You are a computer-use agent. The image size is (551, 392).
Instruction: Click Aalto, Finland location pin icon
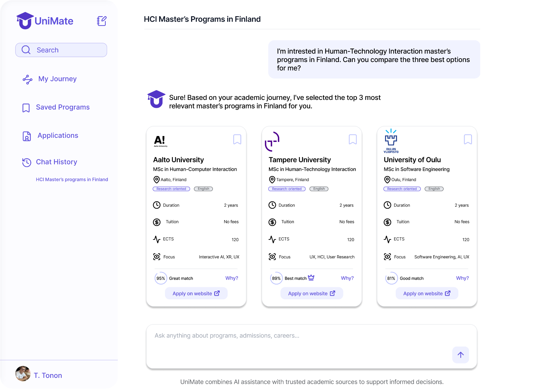click(156, 179)
